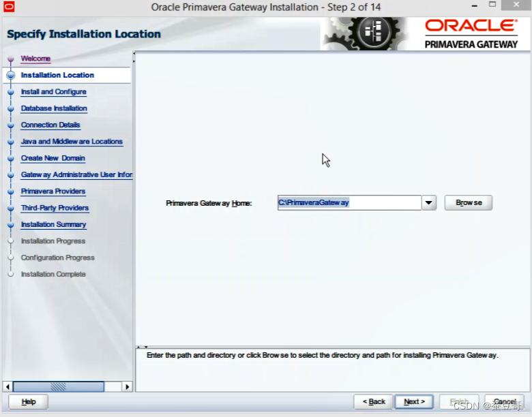This screenshot has width=532, height=417.
Task: Click the message pane splitter arrows
Action: 142,347
